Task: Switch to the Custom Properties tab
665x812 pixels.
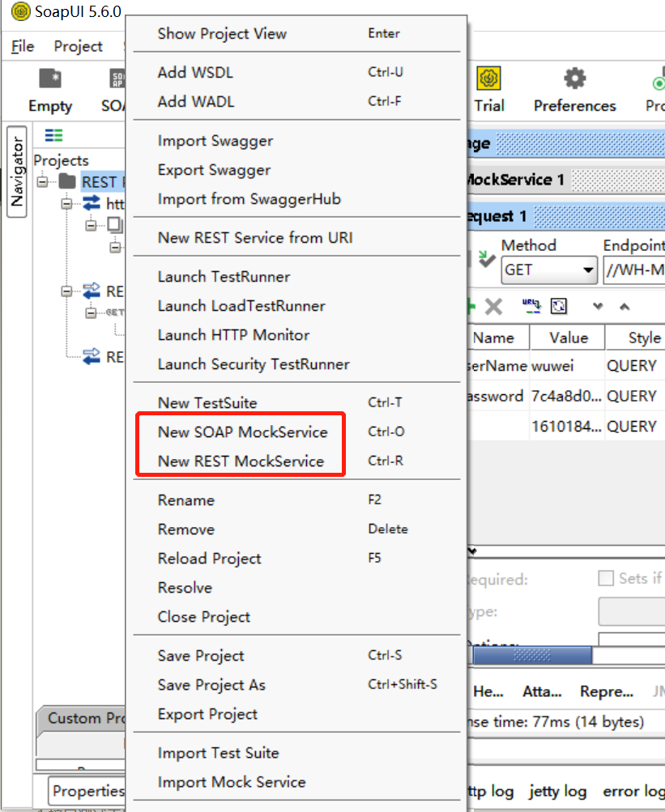Action: [81, 718]
